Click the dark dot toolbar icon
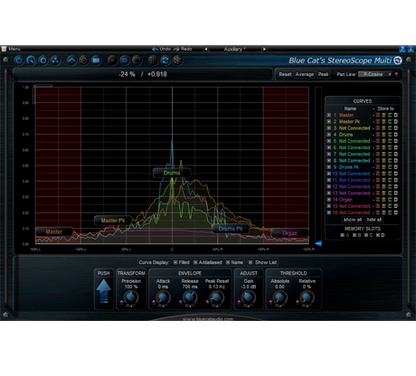The image size is (416, 376). click(113, 60)
